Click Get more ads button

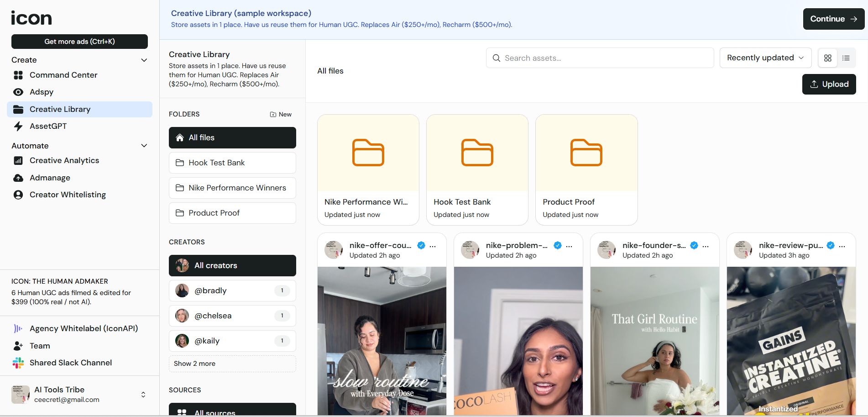click(79, 42)
